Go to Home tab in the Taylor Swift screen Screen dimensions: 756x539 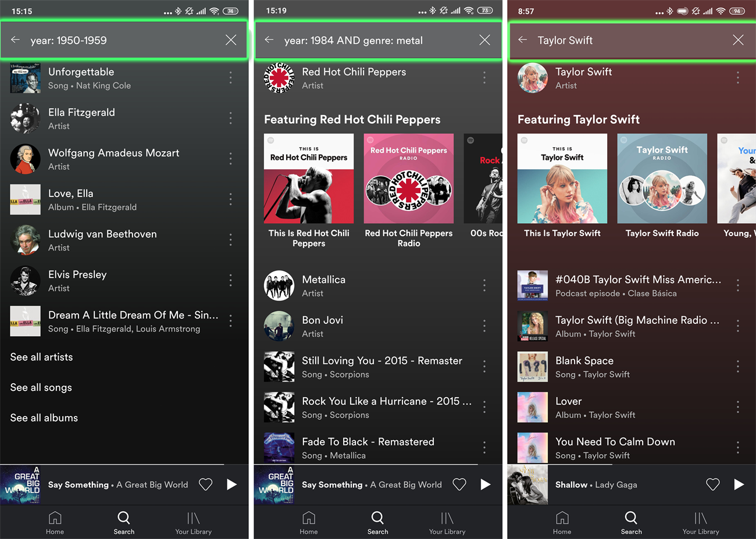click(x=562, y=523)
